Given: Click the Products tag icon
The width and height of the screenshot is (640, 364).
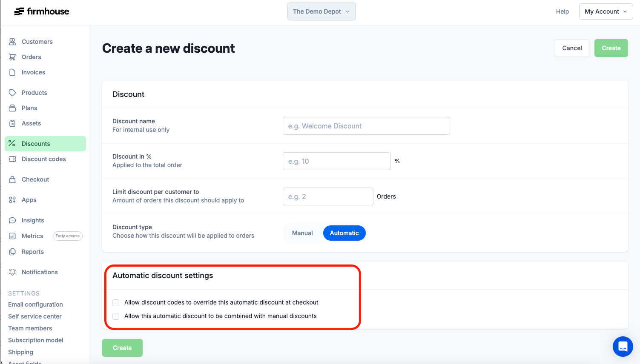Looking at the screenshot, I should pyautogui.click(x=12, y=93).
